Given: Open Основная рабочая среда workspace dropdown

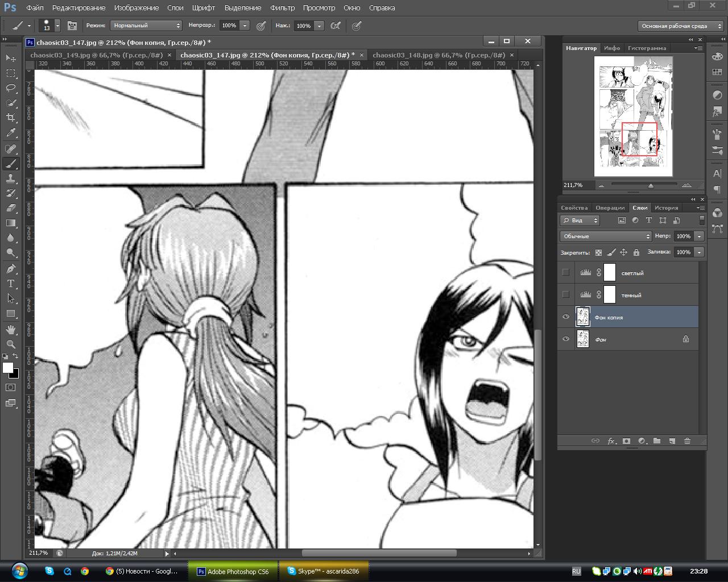Looking at the screenshot, I should (x=680, y=26).
